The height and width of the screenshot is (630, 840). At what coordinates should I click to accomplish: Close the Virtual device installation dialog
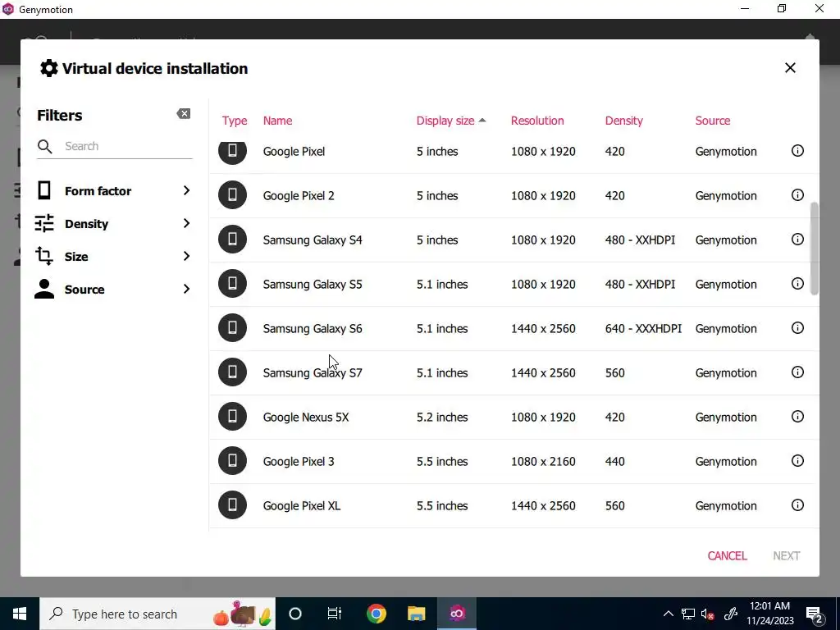click(x=790, y=68)
